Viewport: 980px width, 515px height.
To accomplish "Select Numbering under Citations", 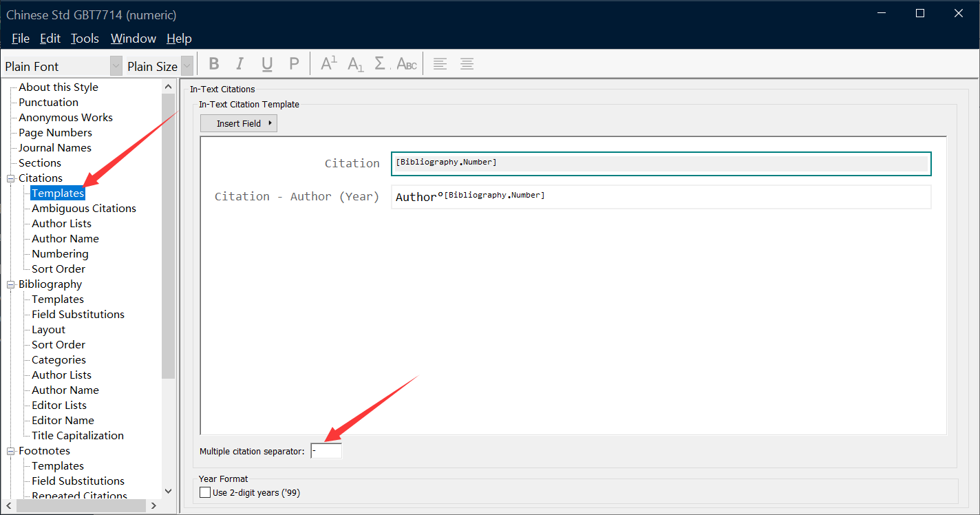I will tap(60, 254).
